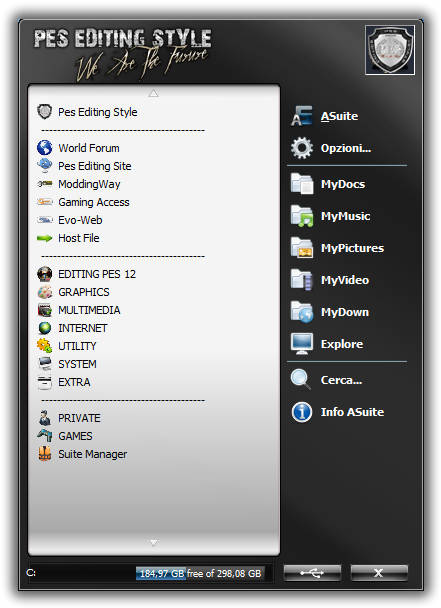Select the "MyDown" label text
Screen dimensions: 441x608
click(344, 312)
